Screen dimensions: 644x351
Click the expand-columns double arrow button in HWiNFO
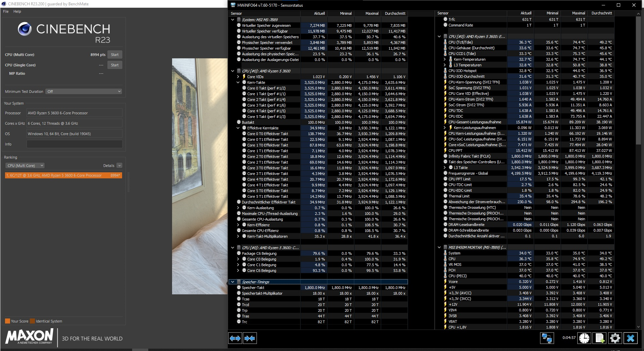235,338
